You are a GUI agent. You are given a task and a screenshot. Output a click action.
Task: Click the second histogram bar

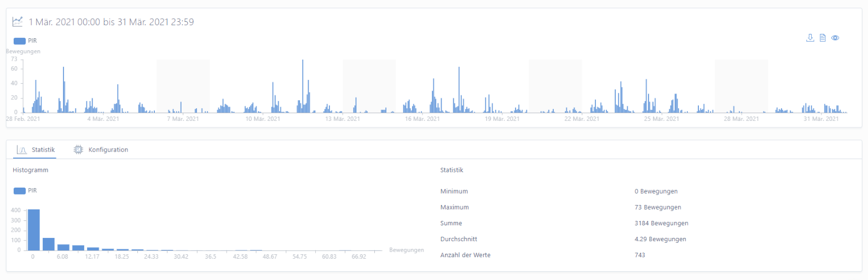[49, 244]
